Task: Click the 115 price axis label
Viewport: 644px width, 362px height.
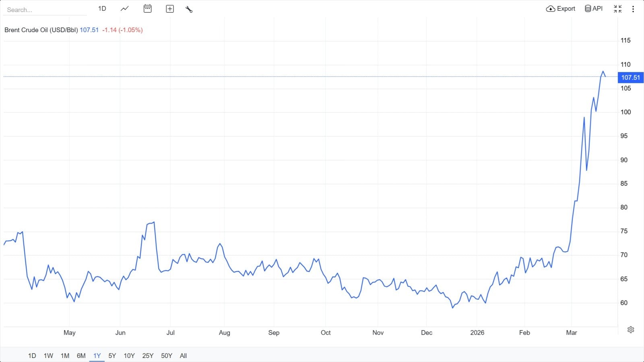Action: 625,40
